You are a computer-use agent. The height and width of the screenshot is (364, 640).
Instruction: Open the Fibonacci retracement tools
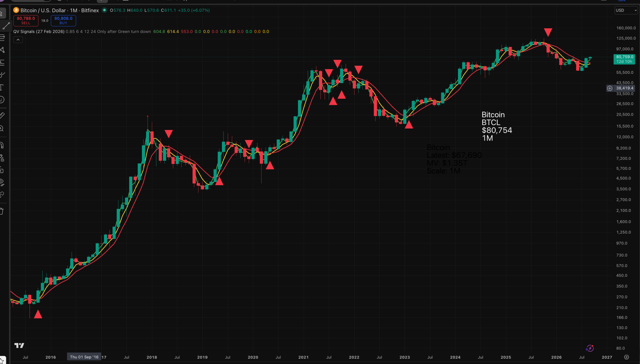coord(2,38)
